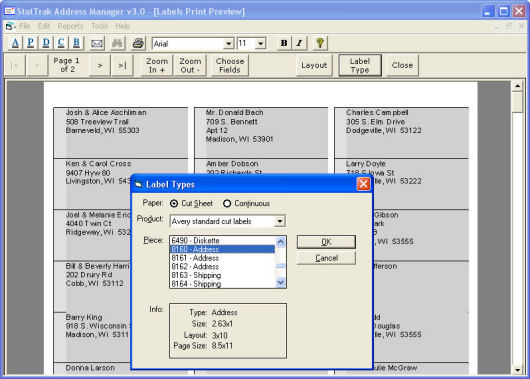Click Zoom Out button

pos(190,65)
